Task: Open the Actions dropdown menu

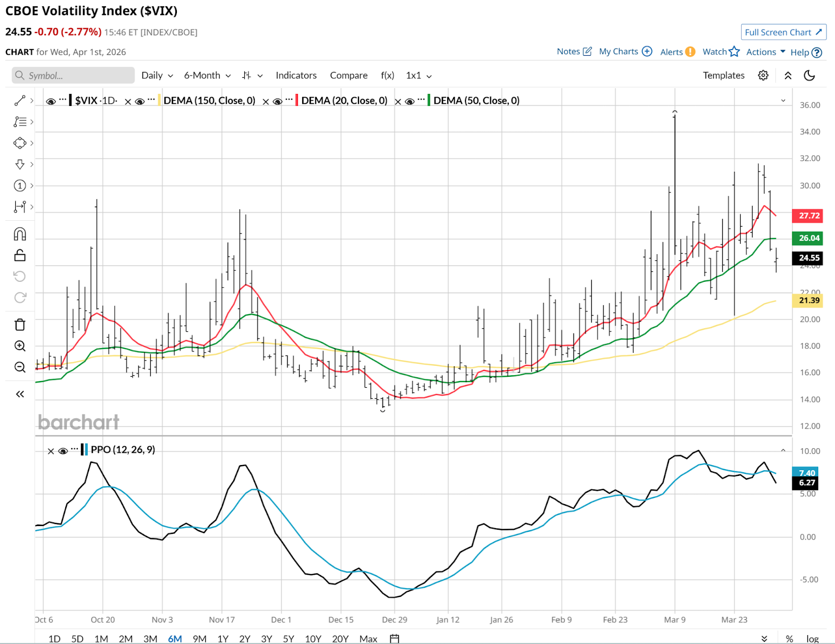Action: [765, 52]
